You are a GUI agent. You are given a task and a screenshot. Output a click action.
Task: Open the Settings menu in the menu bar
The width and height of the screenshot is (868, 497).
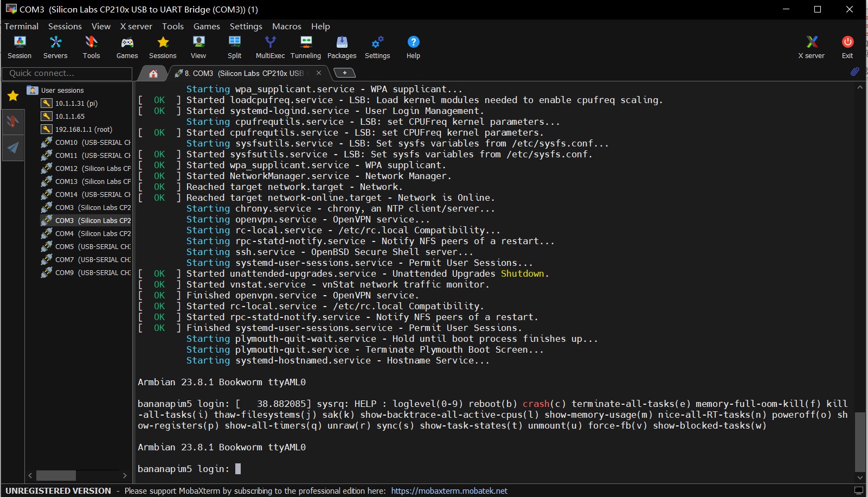(x=246, y=26)
